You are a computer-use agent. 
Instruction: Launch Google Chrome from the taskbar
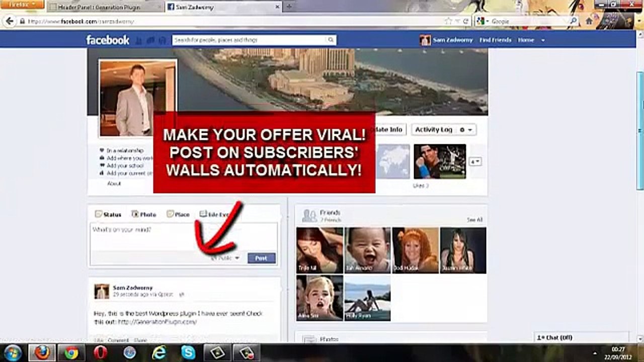coord(71,352)
